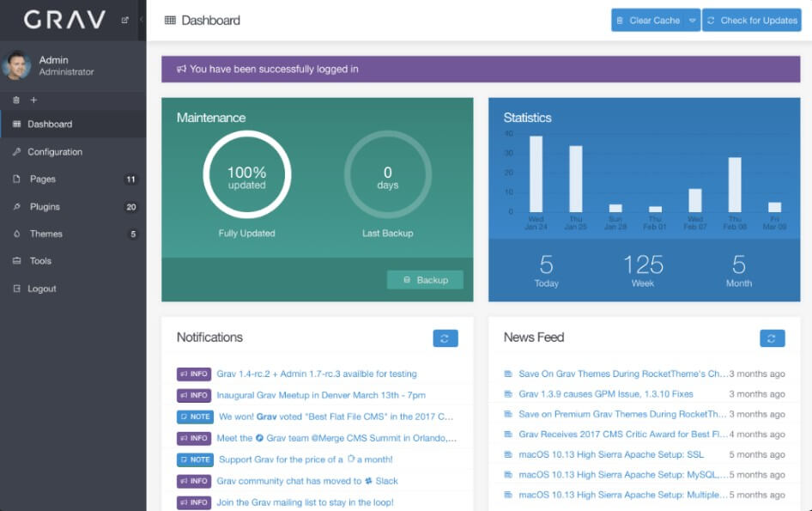Start a backup with the Backup button
This screenshot has width=812, height=511.
tap(425, 280)
